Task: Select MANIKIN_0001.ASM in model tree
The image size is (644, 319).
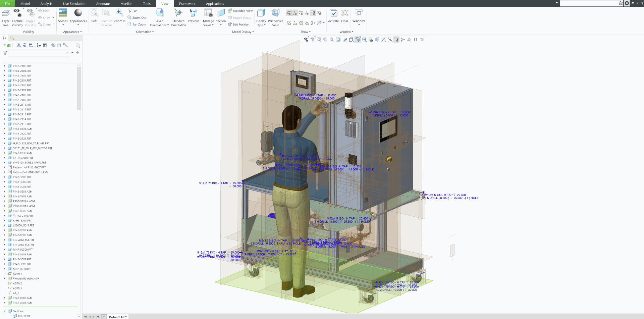Action: [x=27, y=278]
